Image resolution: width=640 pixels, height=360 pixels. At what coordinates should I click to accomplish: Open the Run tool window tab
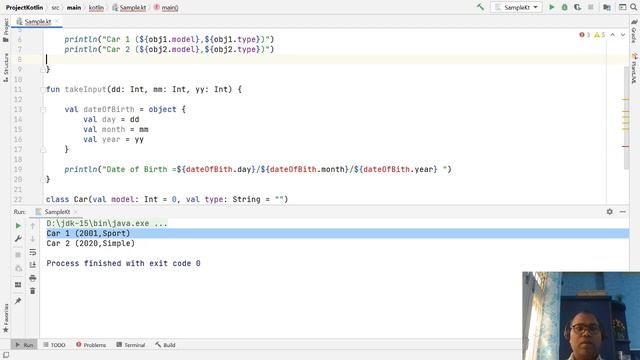[24, 345]
